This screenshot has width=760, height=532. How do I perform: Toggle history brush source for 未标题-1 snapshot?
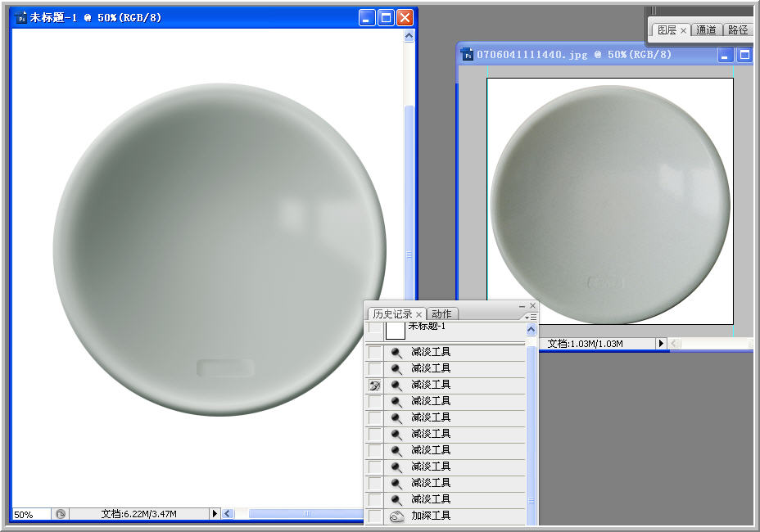[x=374, y=328]
